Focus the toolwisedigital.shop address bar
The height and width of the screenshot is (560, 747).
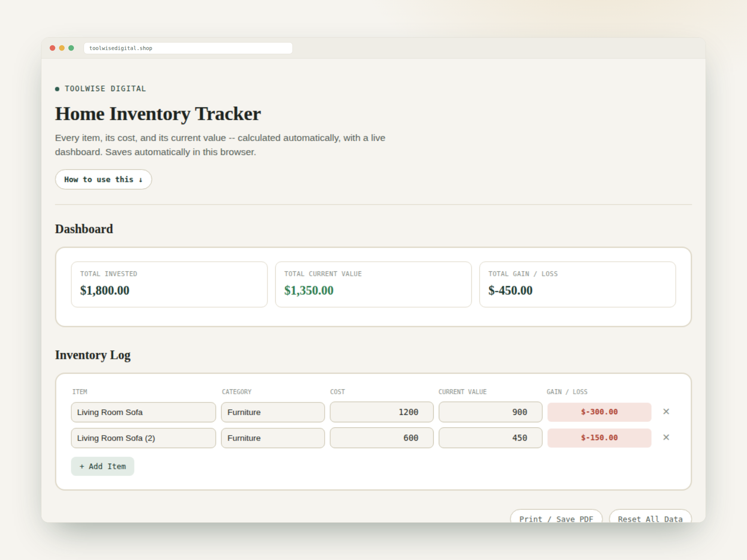click(x=188, y=48)
